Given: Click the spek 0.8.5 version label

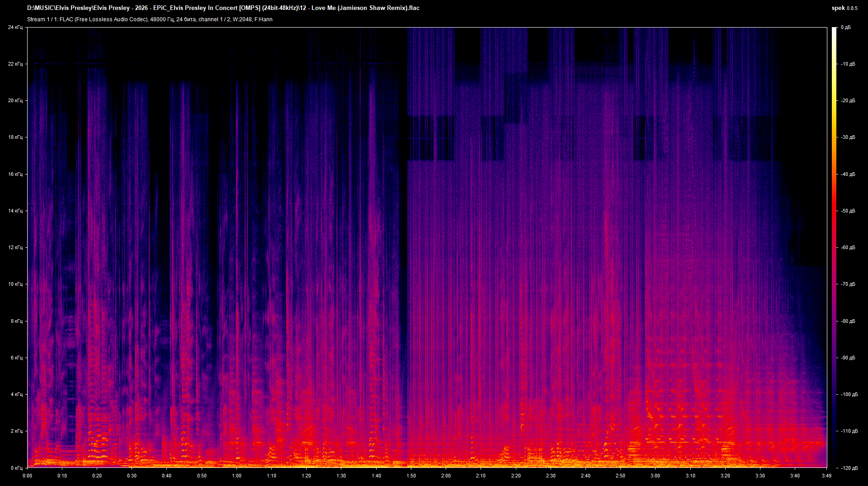Looking at the screenshot, I should 844,8.
